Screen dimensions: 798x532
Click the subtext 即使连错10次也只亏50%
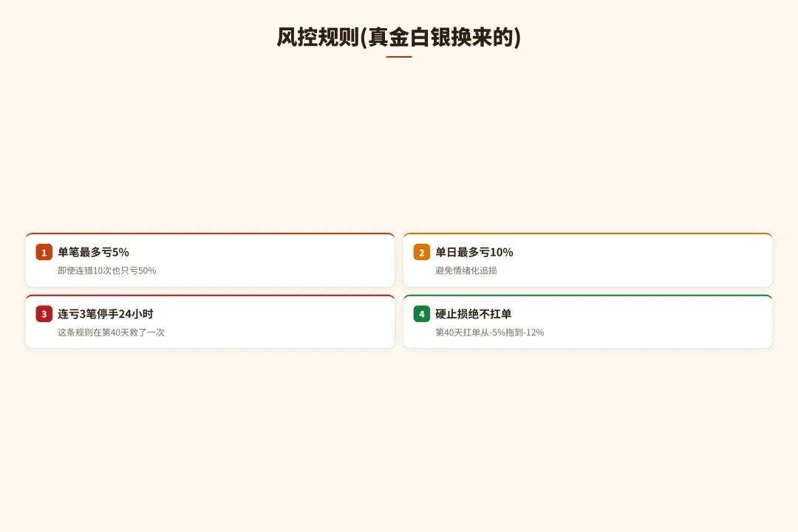click(x=106, y=270)
